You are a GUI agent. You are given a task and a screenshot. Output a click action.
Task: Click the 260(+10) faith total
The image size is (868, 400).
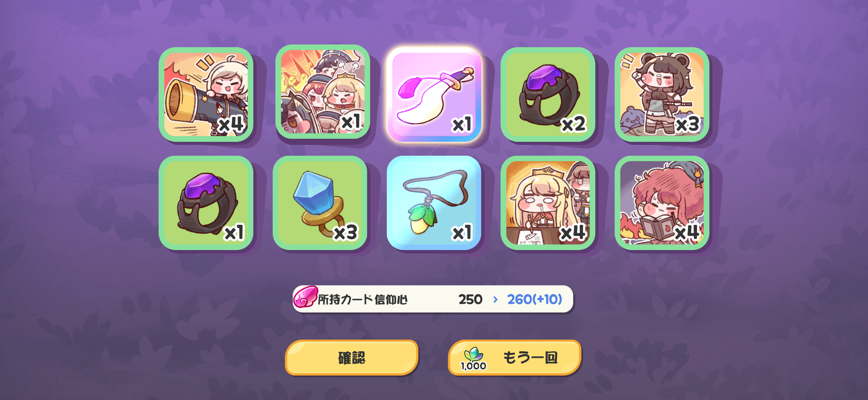click(x=535, y=299)
